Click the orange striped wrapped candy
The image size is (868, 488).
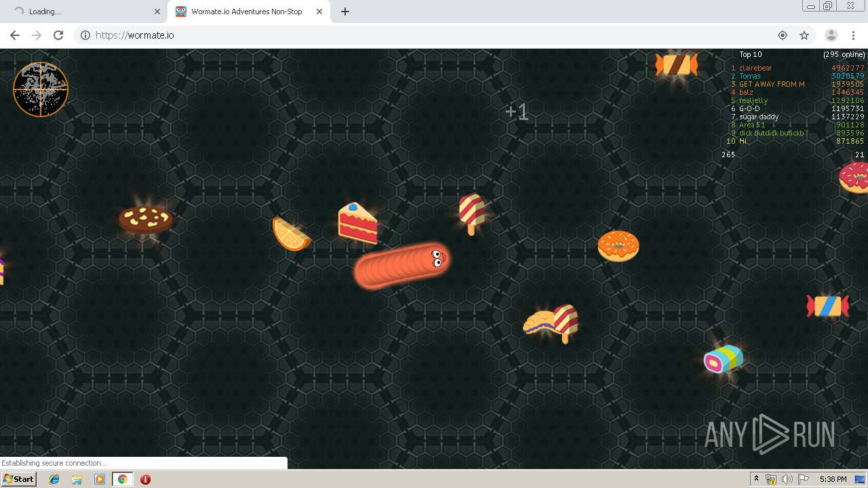click(x=676, y=65)
